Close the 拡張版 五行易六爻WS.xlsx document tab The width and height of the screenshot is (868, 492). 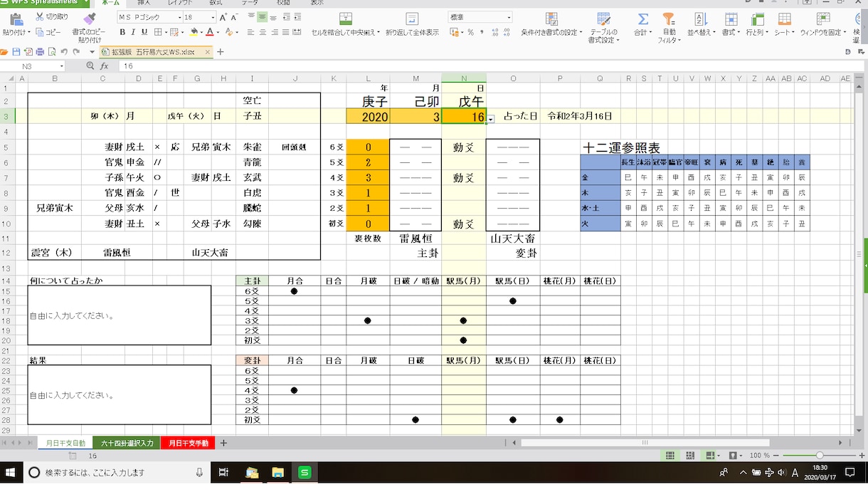click(x=208, y=52)
